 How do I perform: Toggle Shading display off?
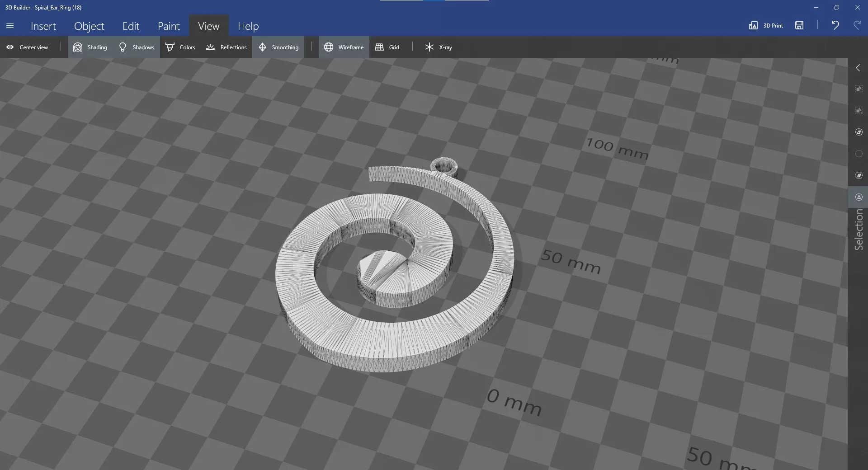click(90, 47)
